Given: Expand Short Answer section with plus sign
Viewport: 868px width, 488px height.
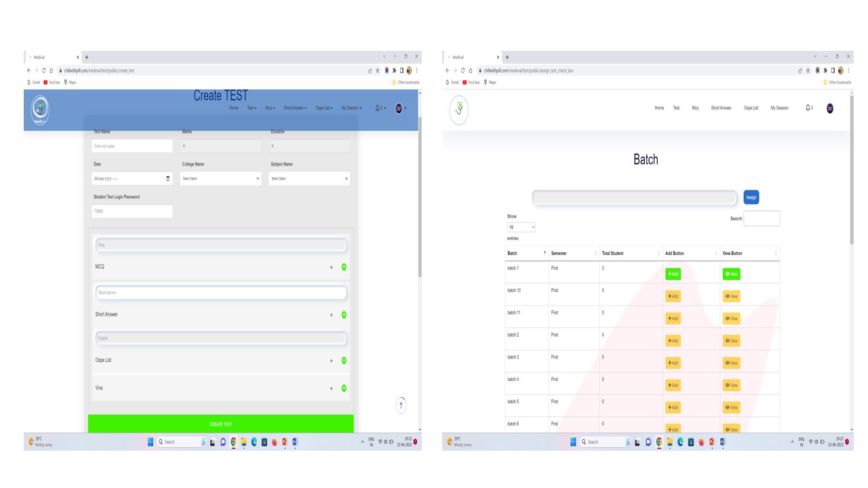Looking at the screenshot, I should 332,315.
